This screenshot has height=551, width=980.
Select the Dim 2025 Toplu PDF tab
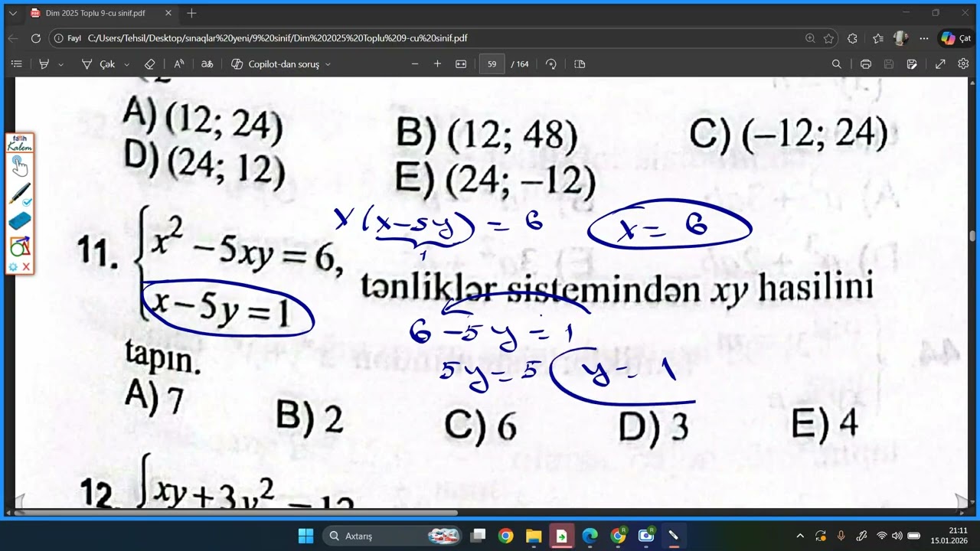click(101, 13)
